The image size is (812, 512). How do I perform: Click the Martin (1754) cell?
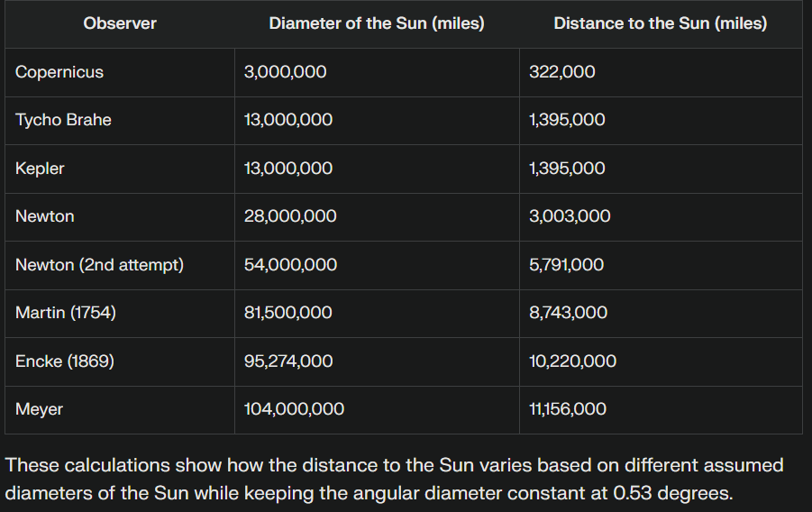pyautogui.click(x=66, y=313)
